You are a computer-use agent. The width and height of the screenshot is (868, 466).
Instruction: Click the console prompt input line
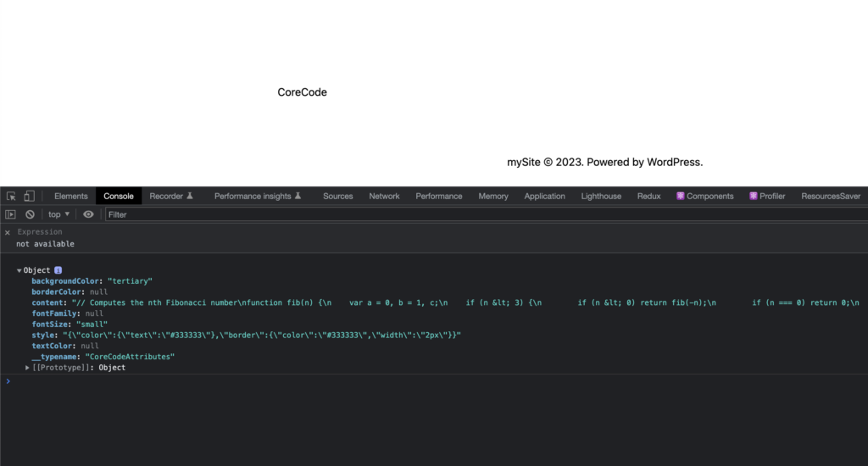434,381
